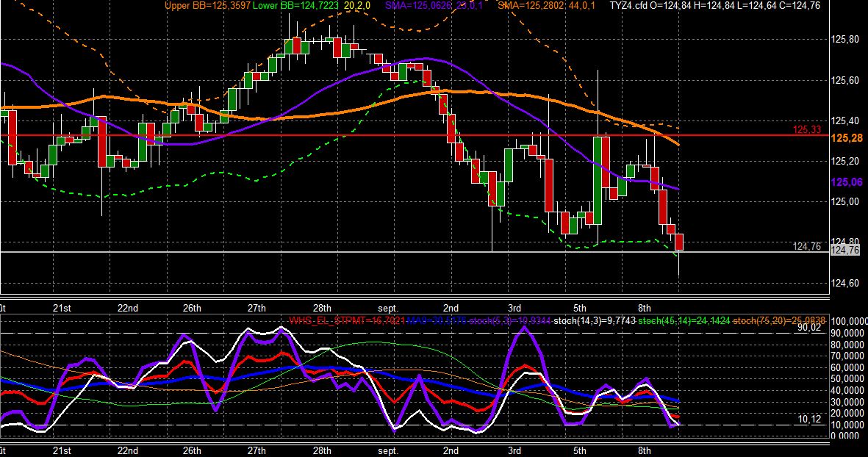This screenshot has height=457, width=868.
Task: Click the 90,02 overbought level label
Action: (x=809, y=328)
